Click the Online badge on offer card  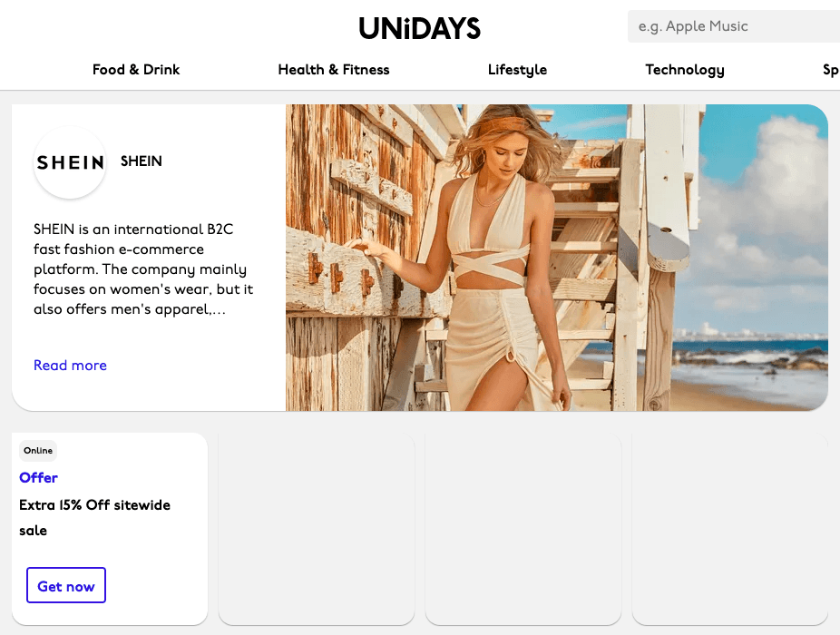tap(38, 451)
